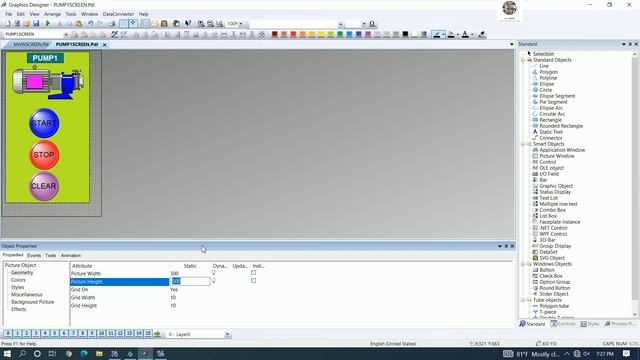Choose the Polygon tube object
This screenshot has width=640, height=360.
coord(554,306)
